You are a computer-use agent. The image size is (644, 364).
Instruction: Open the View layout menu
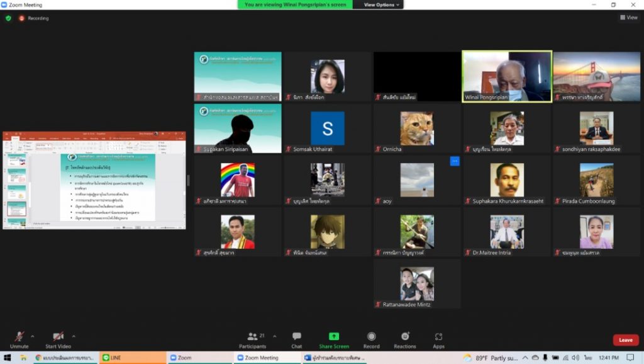[x=628, y=18]
